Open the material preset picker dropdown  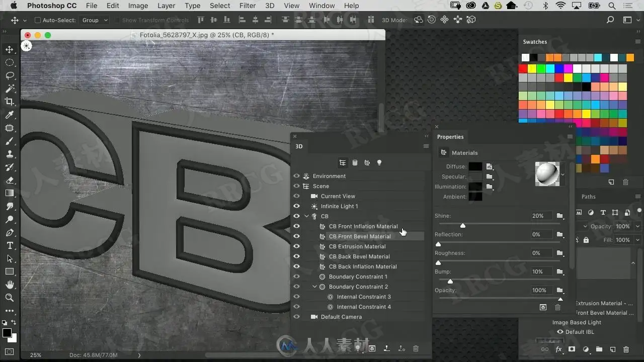(562, 175)
